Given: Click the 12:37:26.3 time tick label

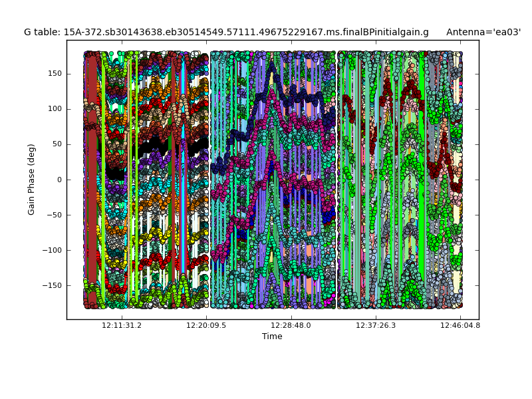Looking at the screenshot, I should 376,326.
